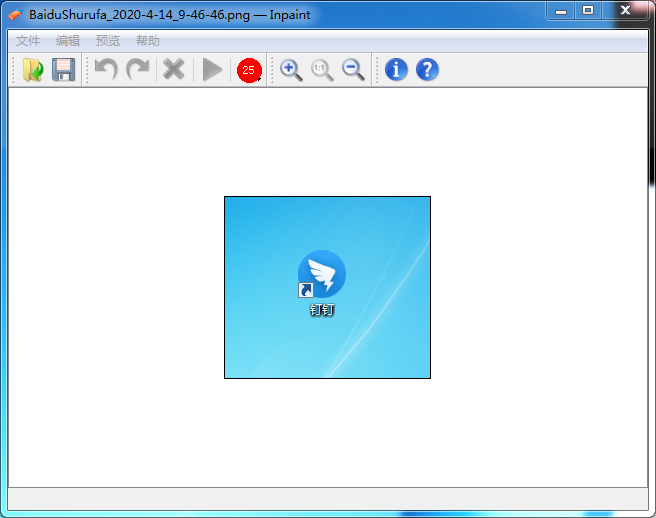Click the 钉钉 label in the image
656x518 pixels.
click(322, 310)
